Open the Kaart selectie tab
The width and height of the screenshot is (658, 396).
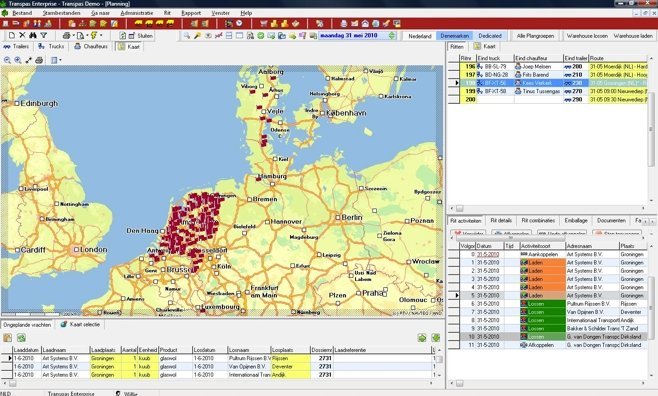pyautogui.click(x=80, y=324)
